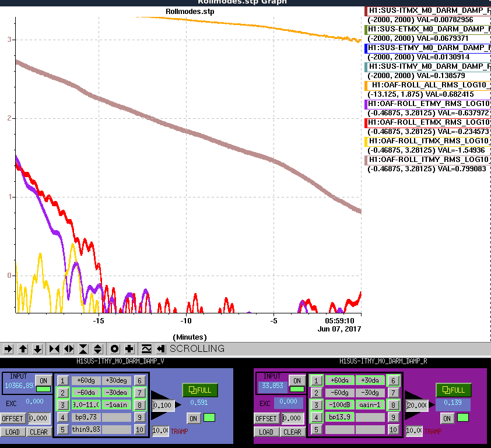Toggle filter 7 in the DAMP_V module
491x448 pixels.
139,393
